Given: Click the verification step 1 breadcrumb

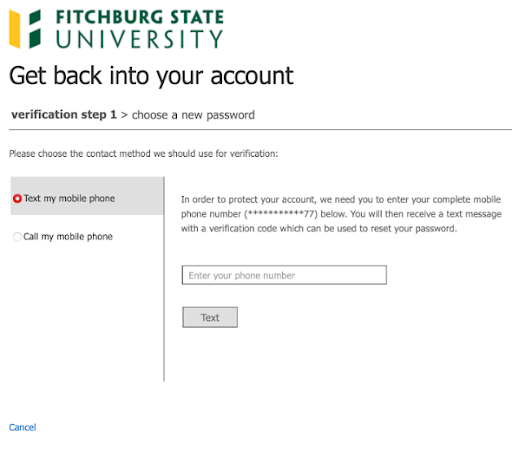Looking at the screenshot, I should click(x=64, y=115).
